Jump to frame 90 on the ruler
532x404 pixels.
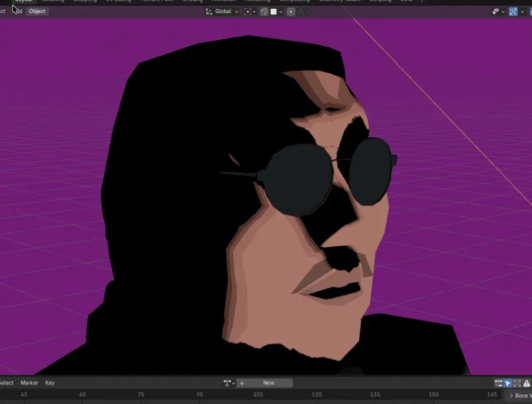coord(200,395)
